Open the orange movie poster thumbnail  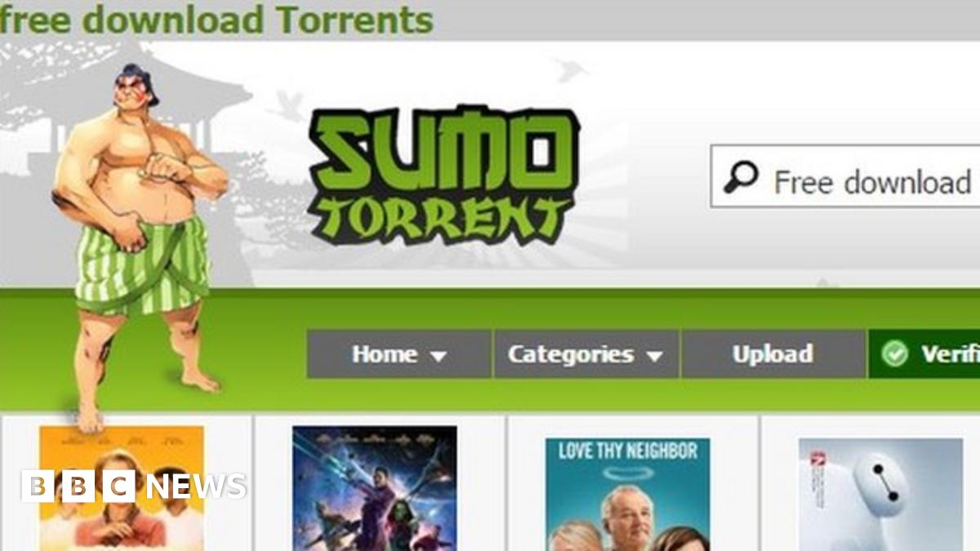122,488
